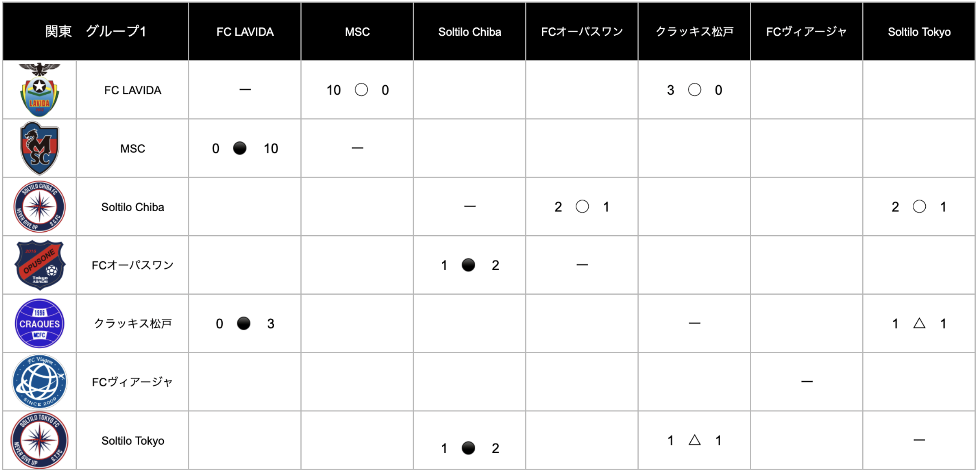
Task: Click the FCヴィアージャ column header
Action: (806, 31)
